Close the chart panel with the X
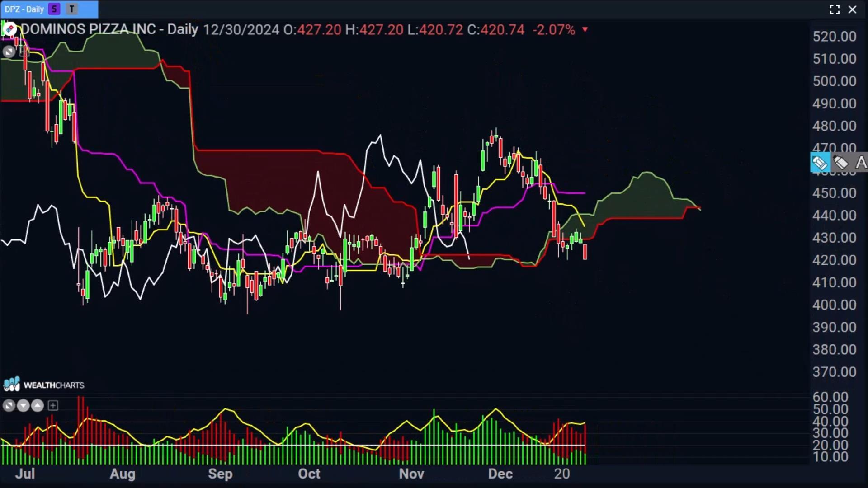Screen dimensions: 868x488 852,9
